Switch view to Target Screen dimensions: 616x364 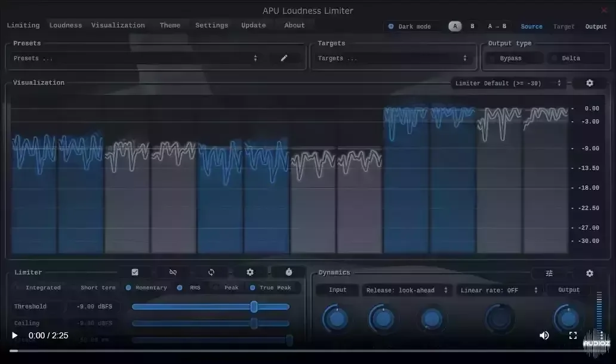pyautogui.click(x=563, y=27)
